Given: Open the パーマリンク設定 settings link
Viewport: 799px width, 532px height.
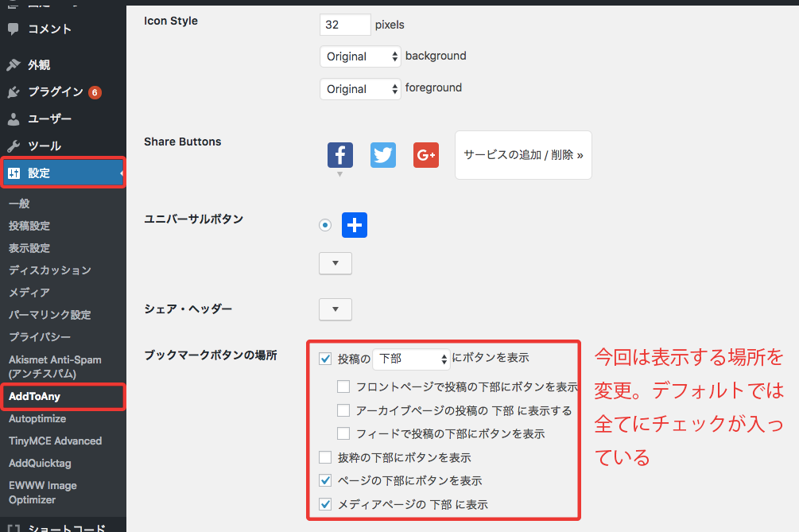Looking at the screenshot, I should click(50, 315).
